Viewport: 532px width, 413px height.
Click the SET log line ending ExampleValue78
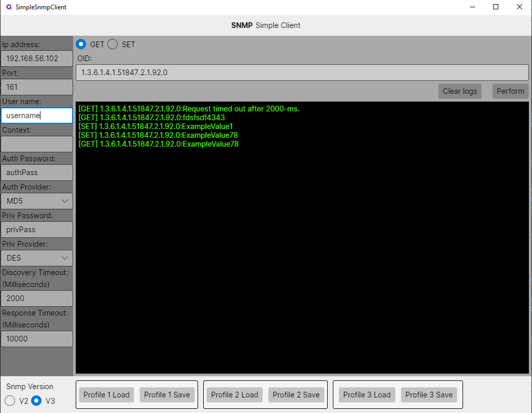click(x=158, y=135)
